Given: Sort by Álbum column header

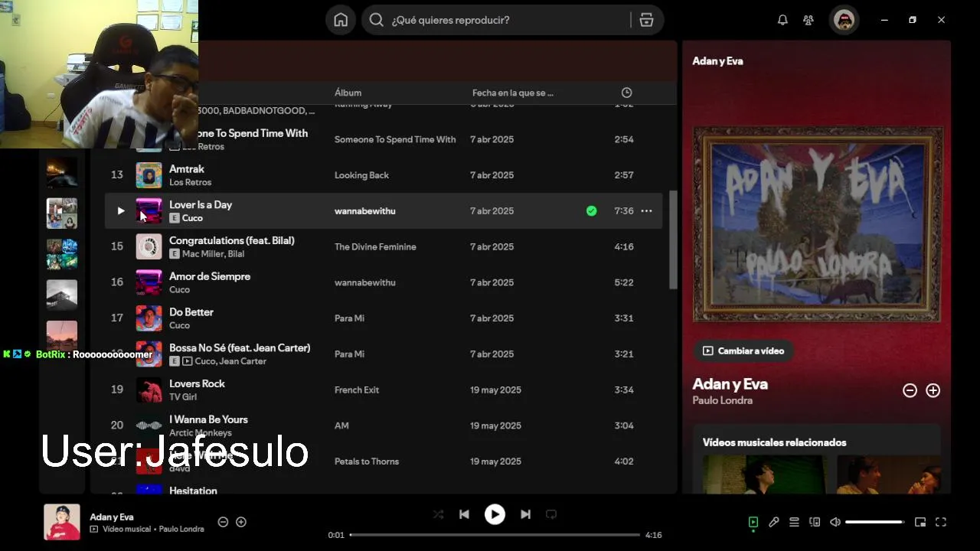Looking at the screenshot, I should (348, 93).
